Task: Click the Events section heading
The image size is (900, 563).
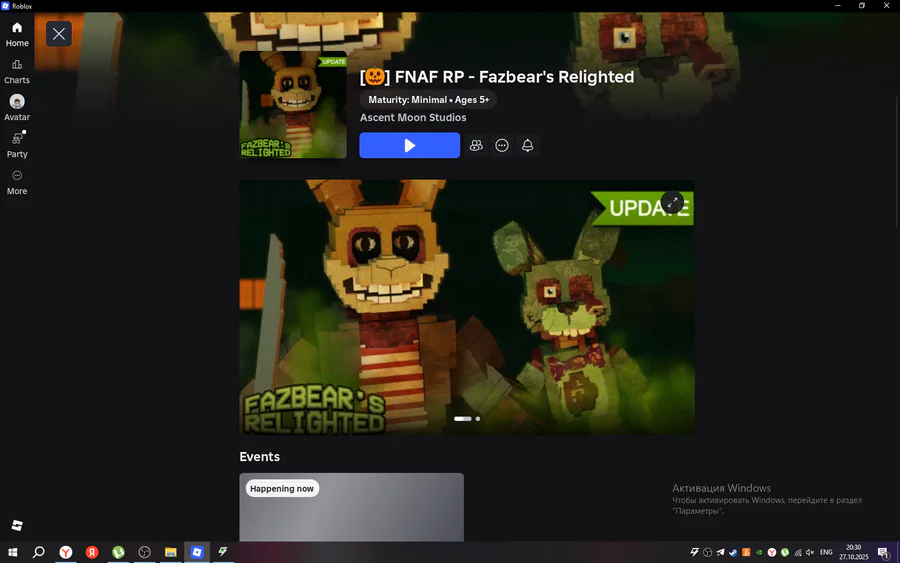Action: click(259, 456)
